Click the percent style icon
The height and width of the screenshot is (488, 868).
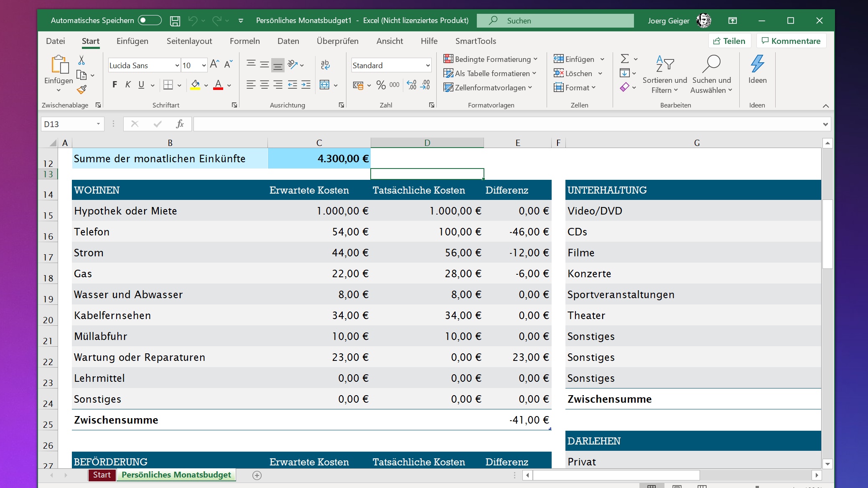[x=381, y=85]
